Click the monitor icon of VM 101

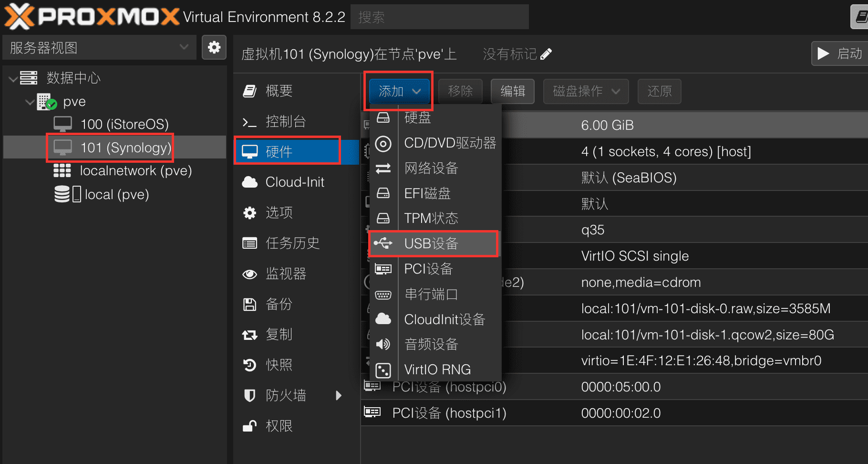(x=63, y=148)
